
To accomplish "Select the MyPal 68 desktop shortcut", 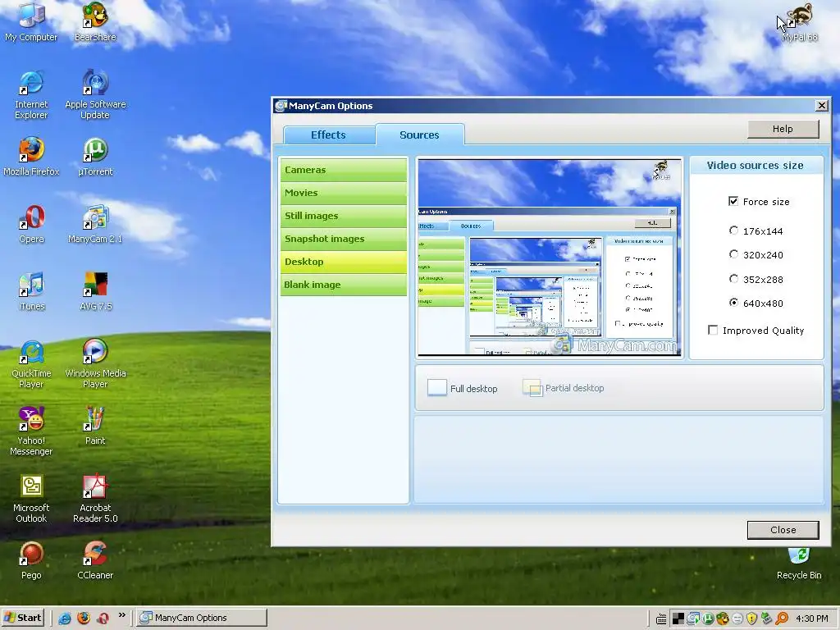I will tap(799, 22).
